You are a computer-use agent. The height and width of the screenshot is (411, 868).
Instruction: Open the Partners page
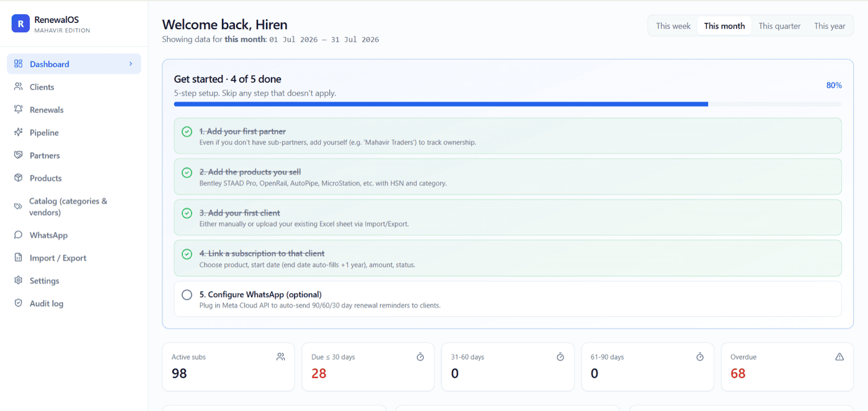[74, 155]
